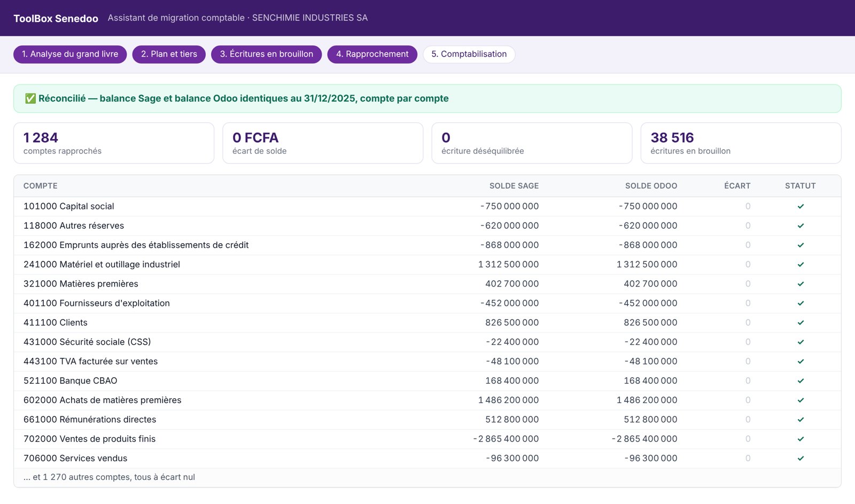Viewport: 855px width, 504px height.
Task: Click Solde Sage value -96 300 000
Action: click(x=512, y=458)
